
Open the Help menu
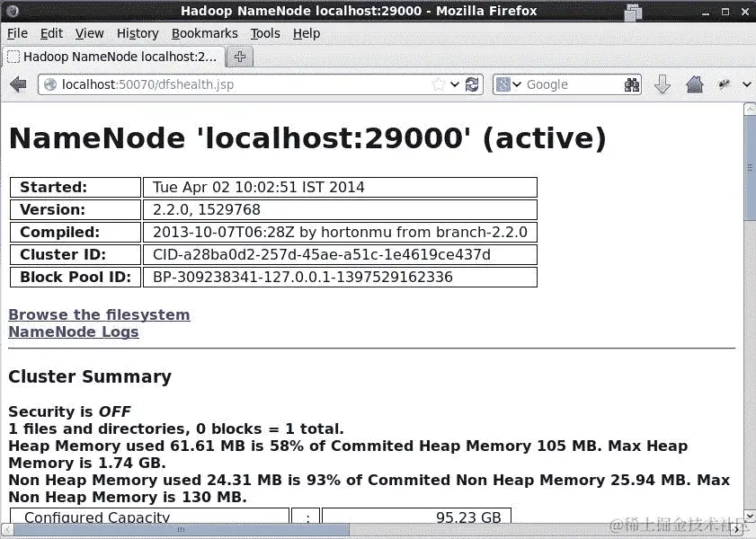coord(307,33)
